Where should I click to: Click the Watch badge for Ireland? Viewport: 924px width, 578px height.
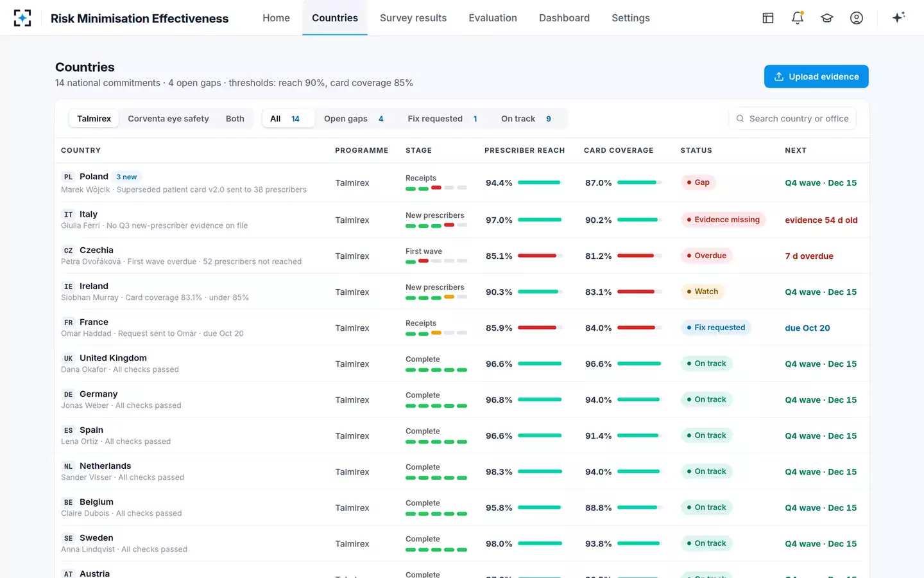pos(703,292)
